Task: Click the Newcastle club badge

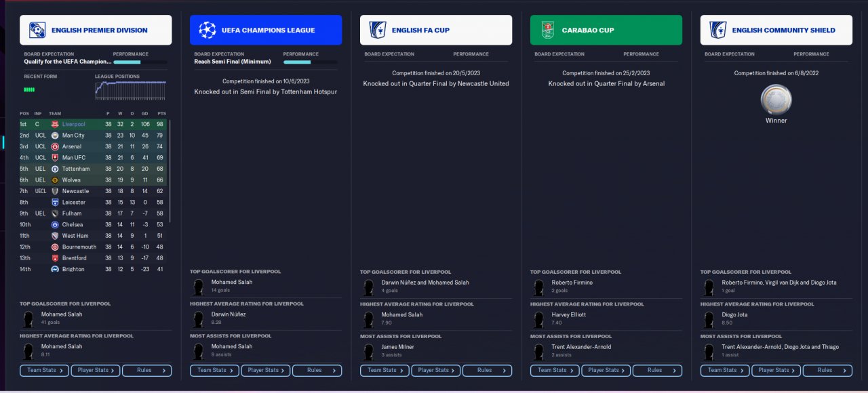Action: pos(56,191)
